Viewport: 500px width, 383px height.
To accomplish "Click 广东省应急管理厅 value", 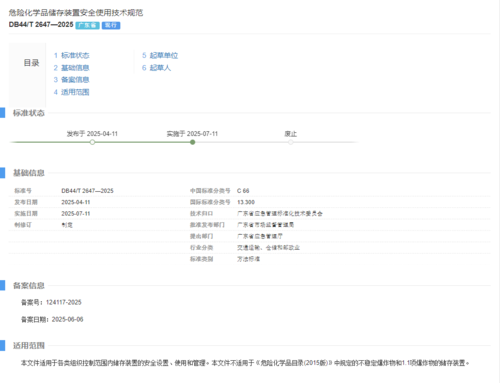I will point(260,236).
